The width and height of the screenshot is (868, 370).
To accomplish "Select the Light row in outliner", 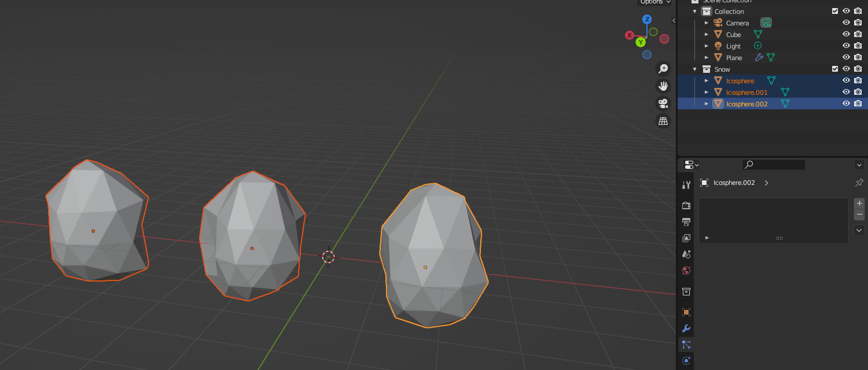I will click(x=773, y=46).
